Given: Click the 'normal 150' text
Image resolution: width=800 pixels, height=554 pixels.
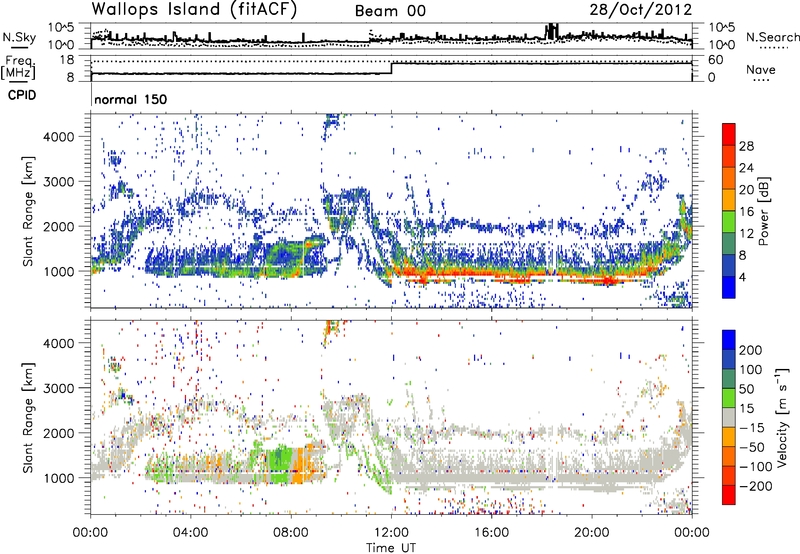Looking at the screenshot, I should click(x=131, y=99).
